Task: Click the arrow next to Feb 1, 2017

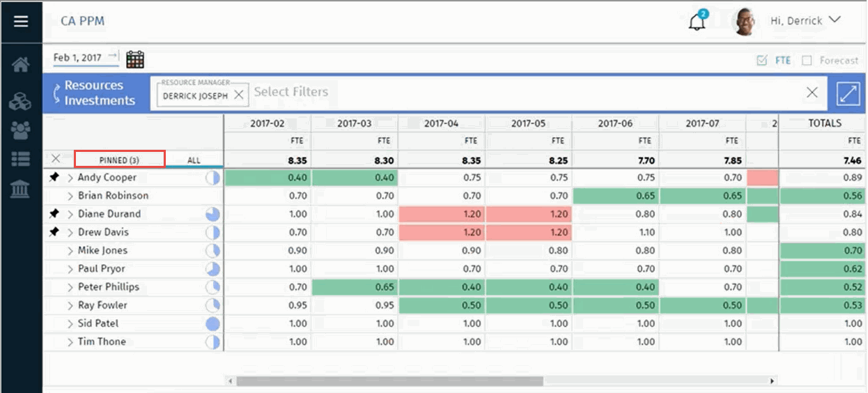Action: click(x=113, y=56)
